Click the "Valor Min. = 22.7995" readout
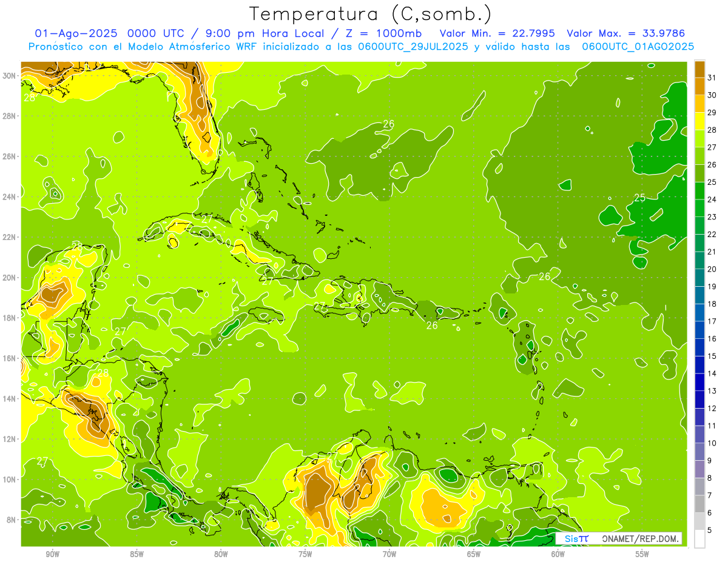Screen dimensions: 728x562 [497, 33]
